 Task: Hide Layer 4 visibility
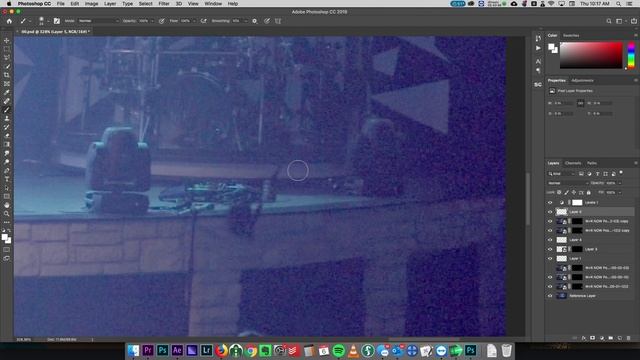tap(550, 240)
